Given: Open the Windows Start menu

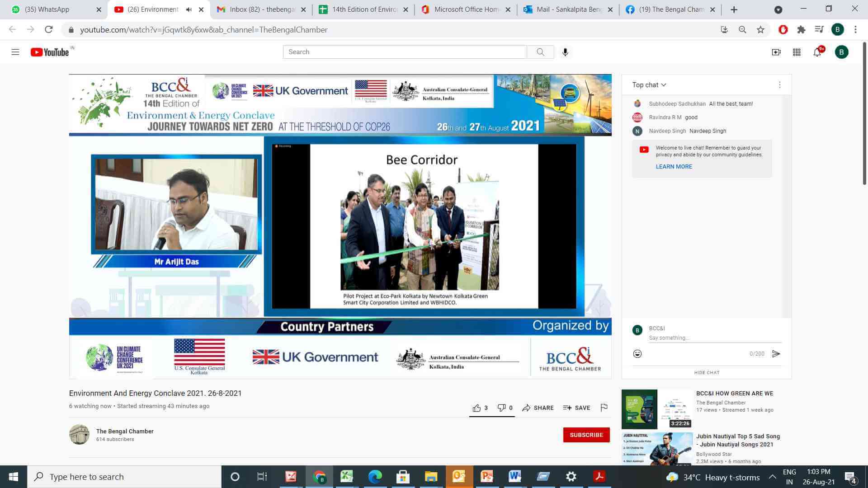Looking at the screenshot, I should (14, 477).
